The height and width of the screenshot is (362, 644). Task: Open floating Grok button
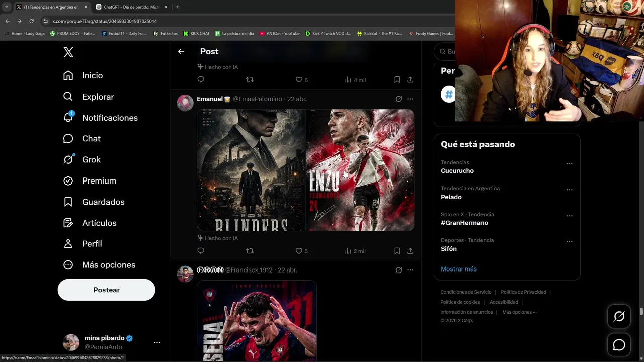(x=619, y=316)
